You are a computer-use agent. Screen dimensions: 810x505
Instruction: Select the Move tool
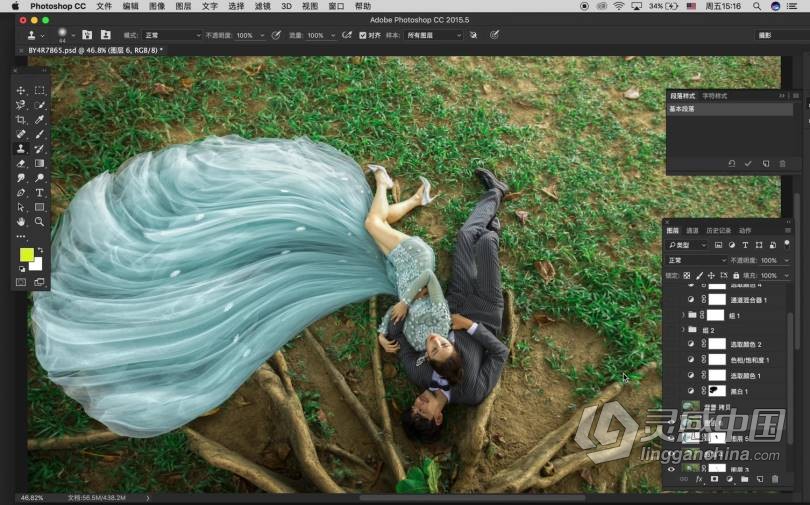21,90
